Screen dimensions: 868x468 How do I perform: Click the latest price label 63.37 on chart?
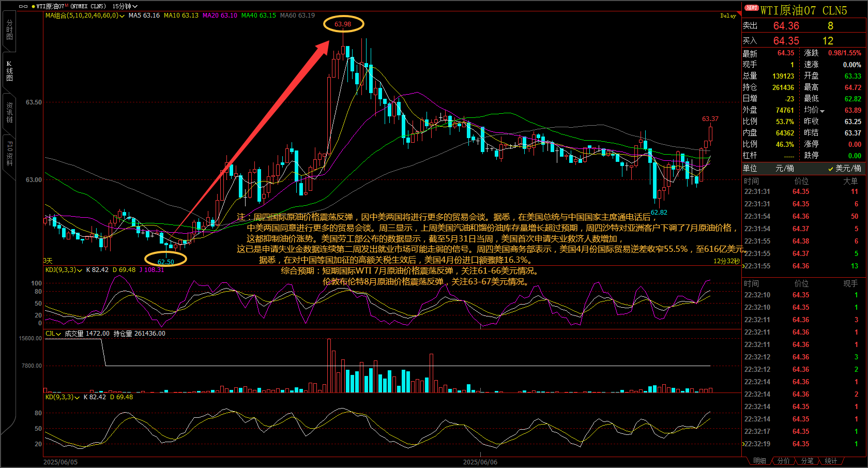[x=710, y=119]
